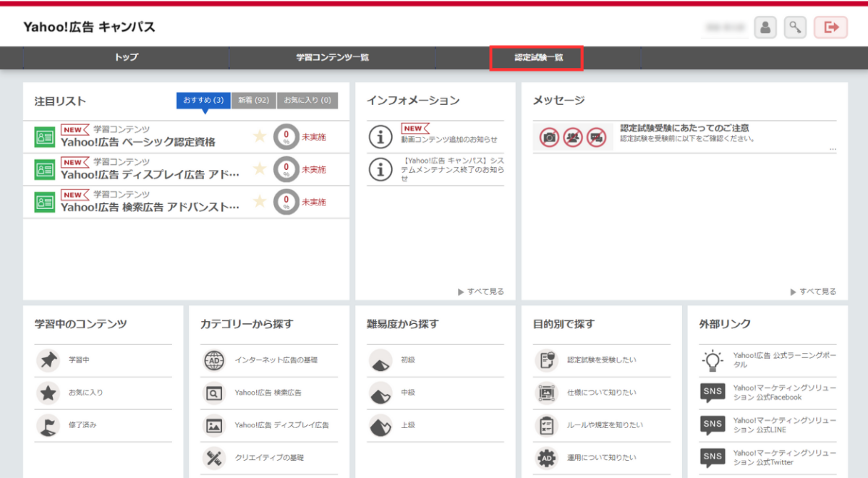Click the 0% progress circle for ベーシック認定資格

pyautogui.click(x=286, y=137)
